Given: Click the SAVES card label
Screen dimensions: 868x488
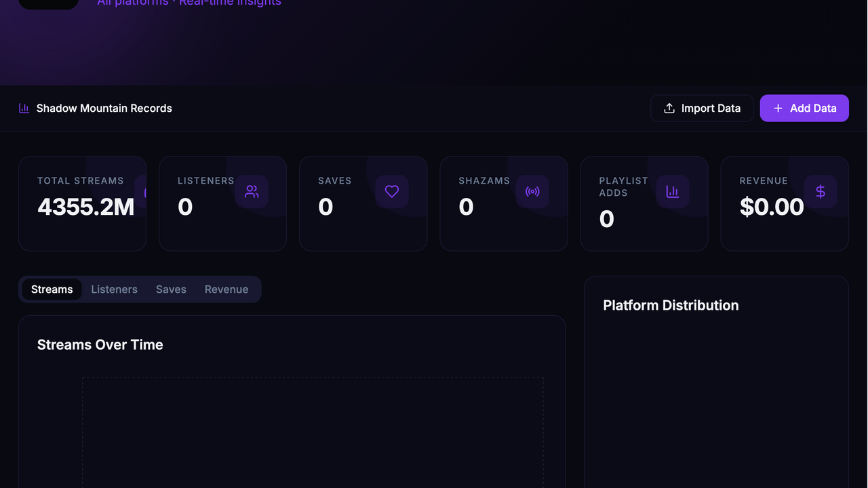Looking at the screenshot, I should click(x=335, y=181).
